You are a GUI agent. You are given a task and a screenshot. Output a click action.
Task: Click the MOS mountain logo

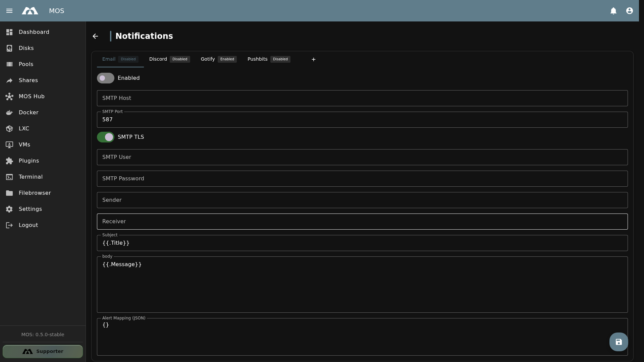30,11
